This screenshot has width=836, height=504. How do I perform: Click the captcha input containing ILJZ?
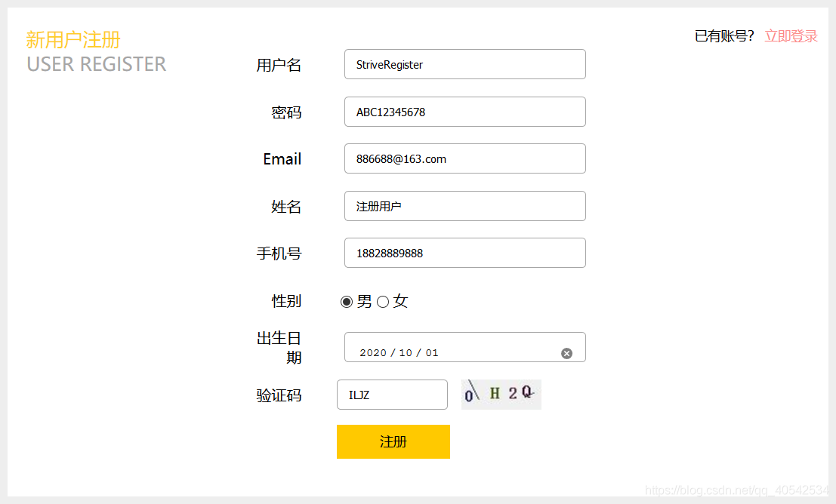pyautogui.click(x=393, y=395)
